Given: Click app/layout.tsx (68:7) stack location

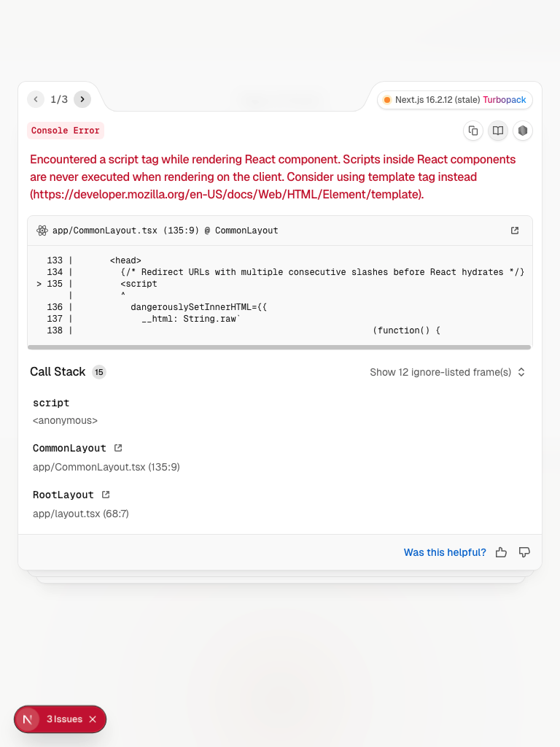Looking at the screenshot, I should pos(81,514).
